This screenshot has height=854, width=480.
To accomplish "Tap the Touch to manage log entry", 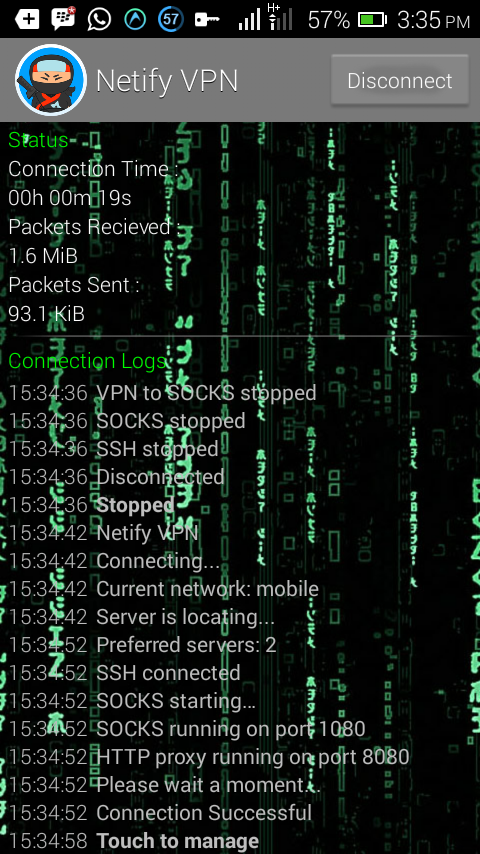I will 133,841.
